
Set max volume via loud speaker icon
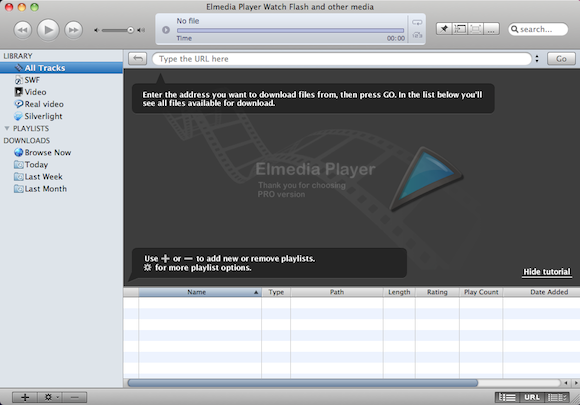141,30
